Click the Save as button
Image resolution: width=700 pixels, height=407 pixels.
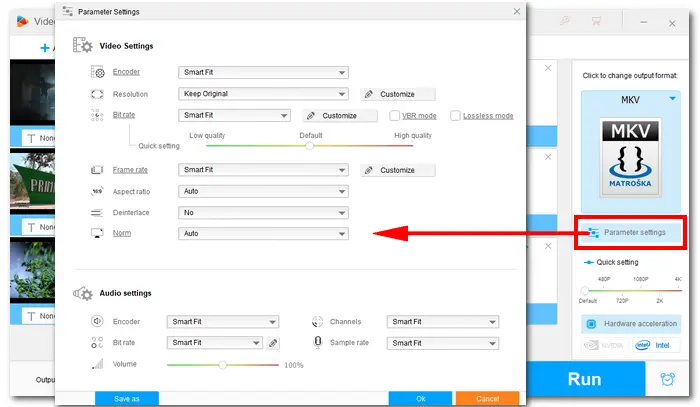(x=127, y=398)
